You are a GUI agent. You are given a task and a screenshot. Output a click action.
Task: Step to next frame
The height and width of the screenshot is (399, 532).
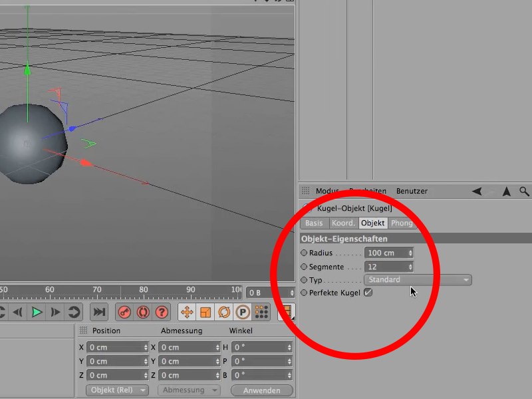[55, 312]
